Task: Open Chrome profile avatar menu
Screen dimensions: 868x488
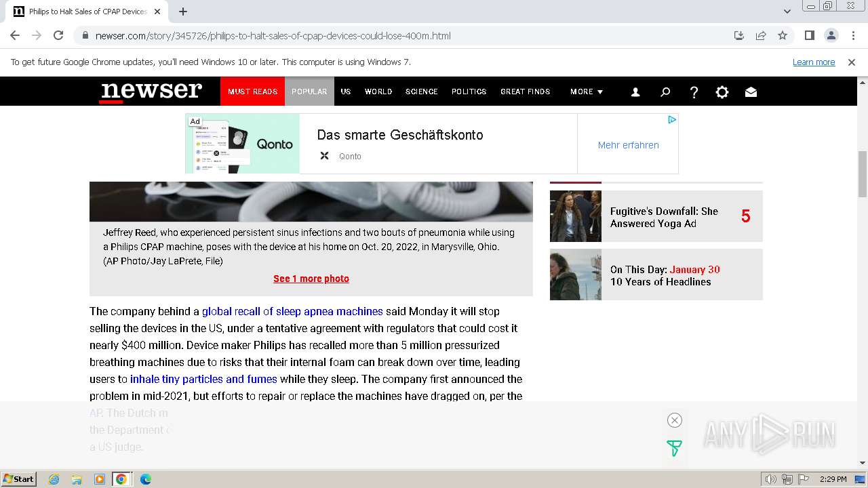Action: tap(831, 35)
